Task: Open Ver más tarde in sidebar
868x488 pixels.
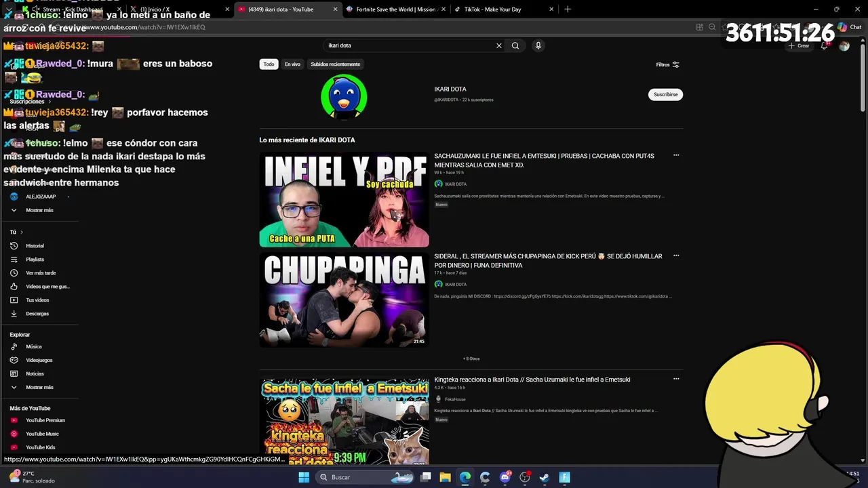Action: (41, 272)
